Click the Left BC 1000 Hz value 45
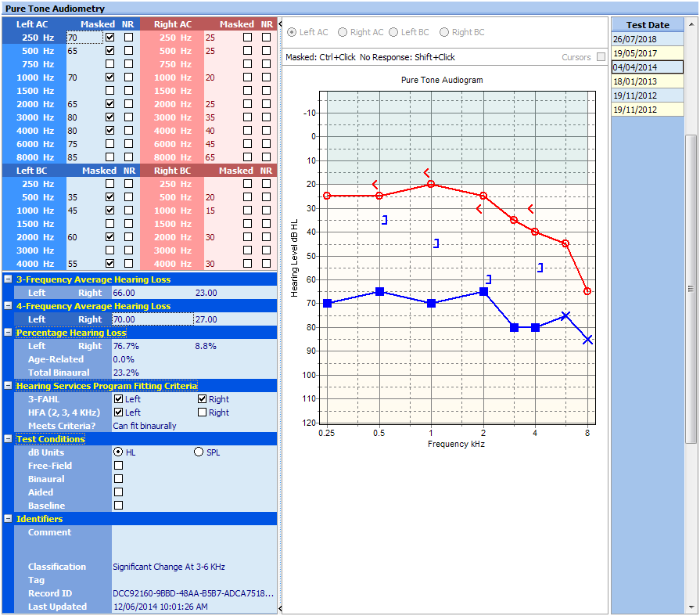Image resolution: width=700 pixels, height=616 pixels. click(72, 211)
